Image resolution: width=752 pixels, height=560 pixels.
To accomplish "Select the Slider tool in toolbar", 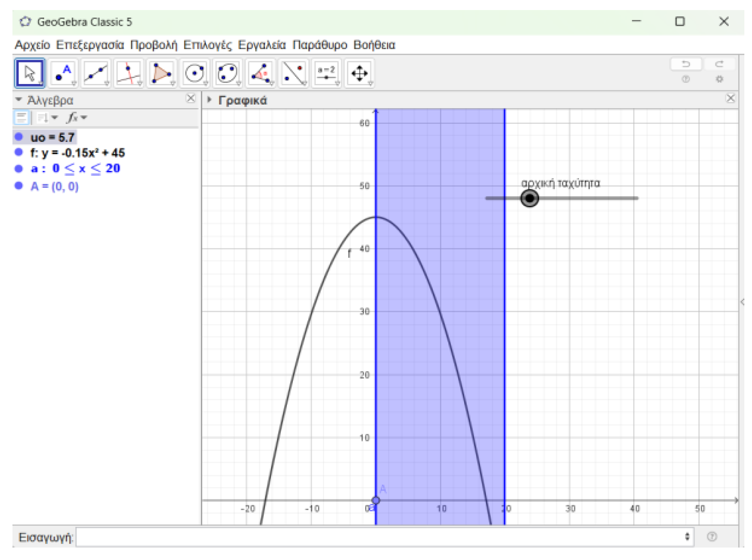I will pyautogui.click(x=326, y=73).
